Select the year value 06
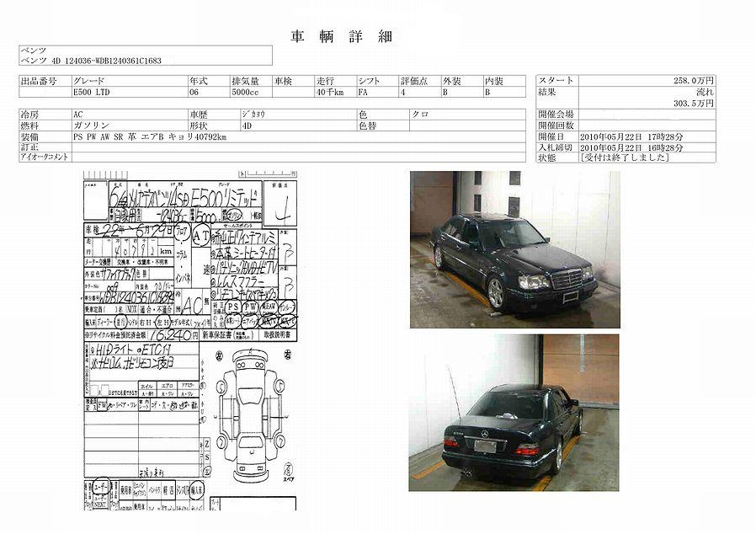 click(194, 92)
